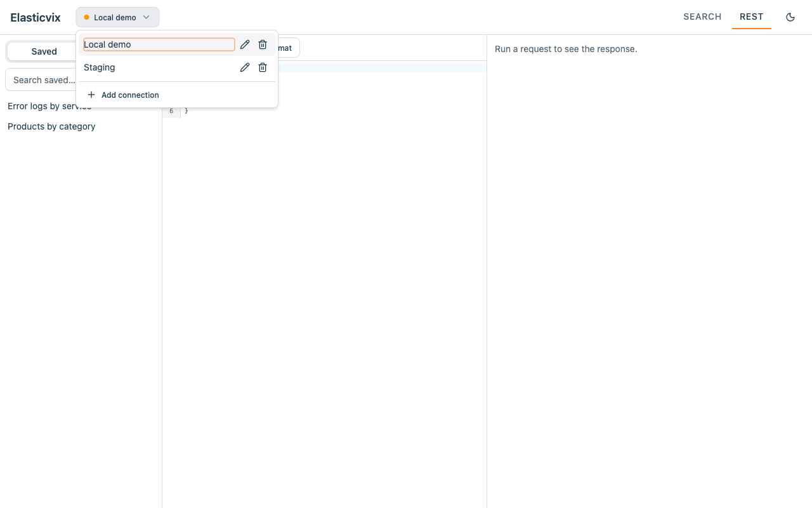The width and height of the screenshot is (812, 508).
Task: Open the Products by category query
Action: click(x=51, y=126)
